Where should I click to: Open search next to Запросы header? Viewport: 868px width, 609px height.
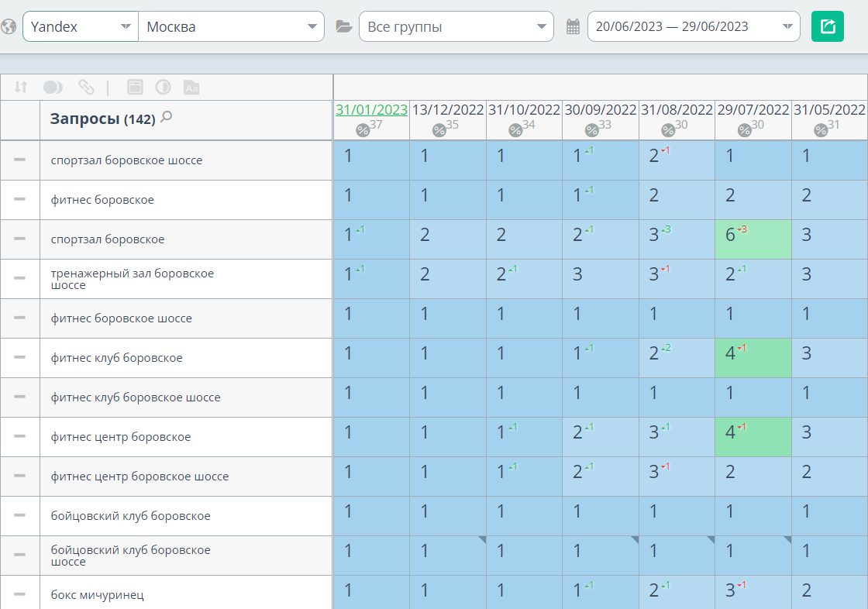coord(166,118)
